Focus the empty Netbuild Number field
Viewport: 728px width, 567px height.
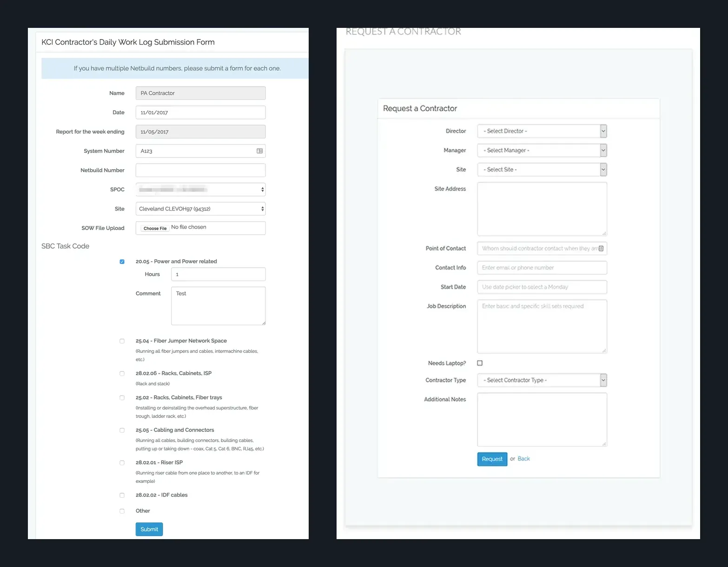(200, 170)
